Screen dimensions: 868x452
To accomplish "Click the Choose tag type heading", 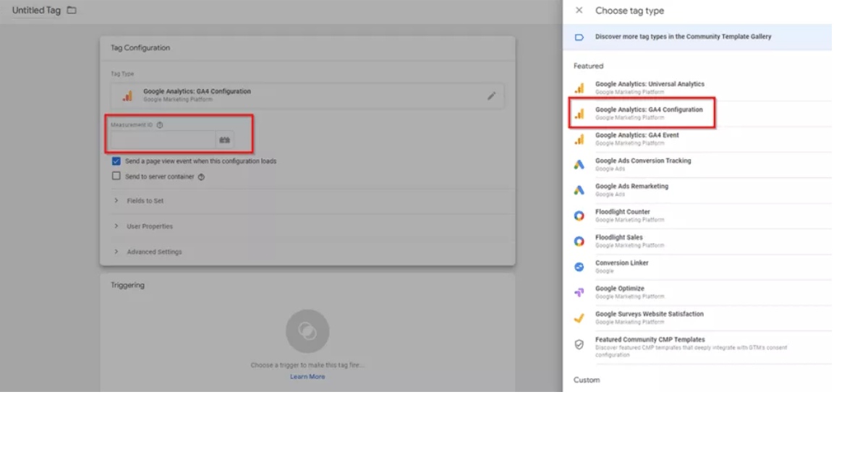I will (629, 11).
